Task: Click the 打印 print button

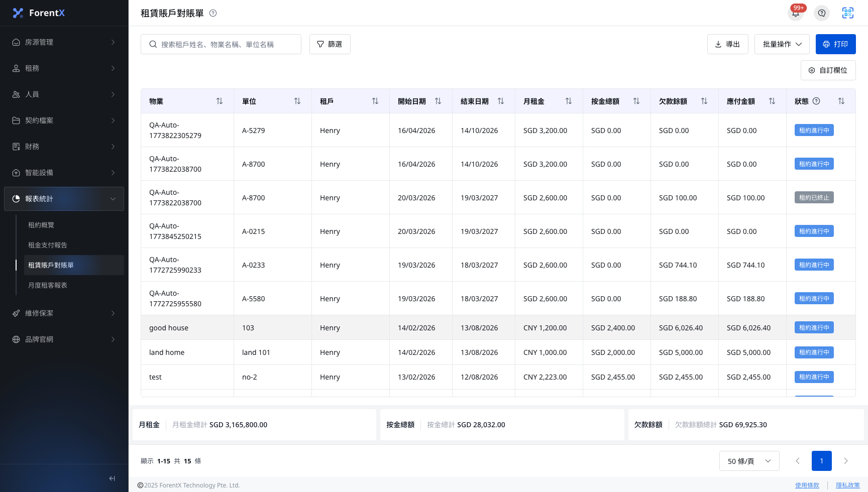Action: coord(836,44)
